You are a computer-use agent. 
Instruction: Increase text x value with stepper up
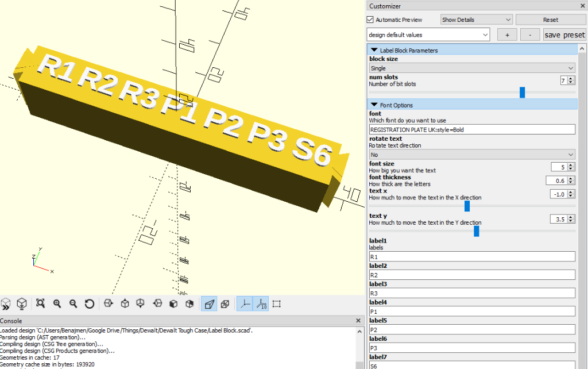coord(571,192)
